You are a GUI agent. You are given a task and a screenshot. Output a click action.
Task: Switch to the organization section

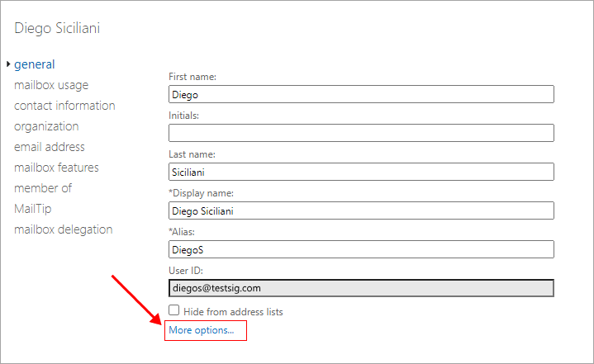46,126
